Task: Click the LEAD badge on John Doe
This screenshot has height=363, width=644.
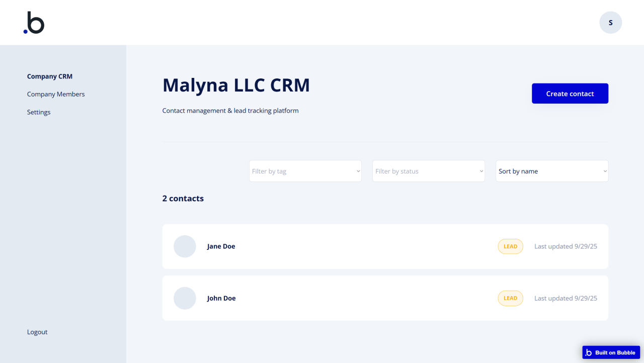Action: (x=510, y=298)
